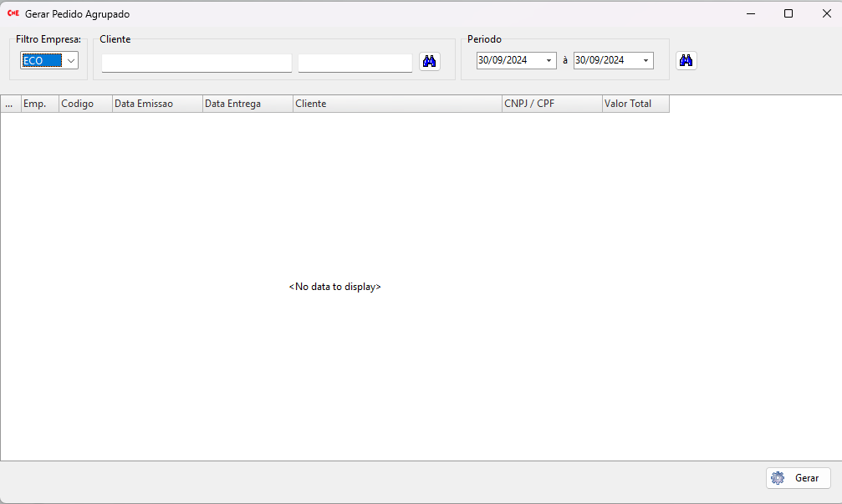Open the Filtro Empresa dropdown
842x504 pixels.
click(71, 61)
